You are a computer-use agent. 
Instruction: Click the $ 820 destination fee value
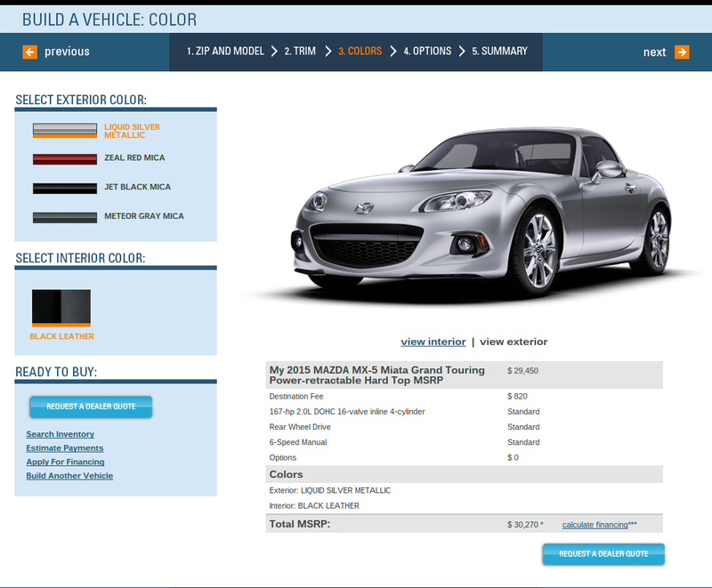pos(517,397)
